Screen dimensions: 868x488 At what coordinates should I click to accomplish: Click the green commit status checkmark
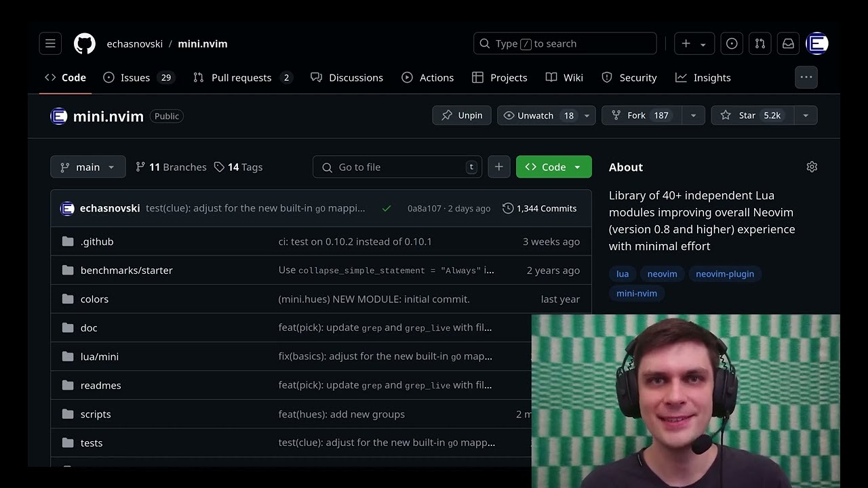387,209
